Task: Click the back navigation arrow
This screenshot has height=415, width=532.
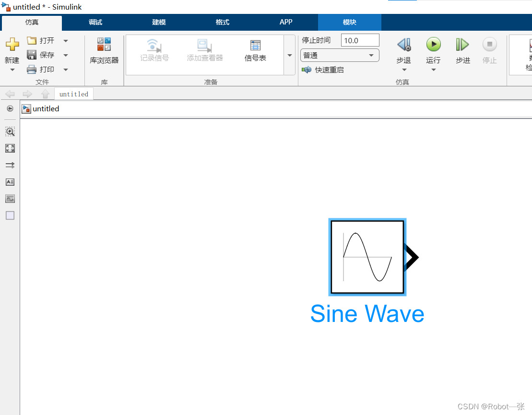Action: click(10, 94)
